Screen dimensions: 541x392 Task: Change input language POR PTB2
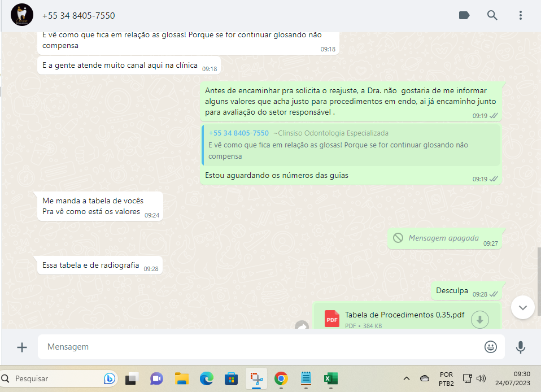tap(446, 379)
